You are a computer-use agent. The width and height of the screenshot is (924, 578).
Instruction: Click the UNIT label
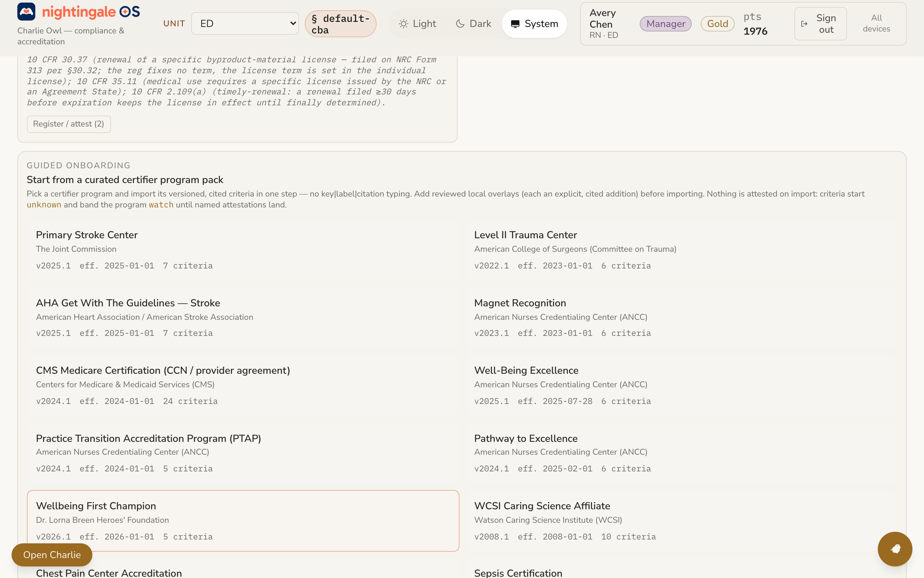[x=174, y=24]
